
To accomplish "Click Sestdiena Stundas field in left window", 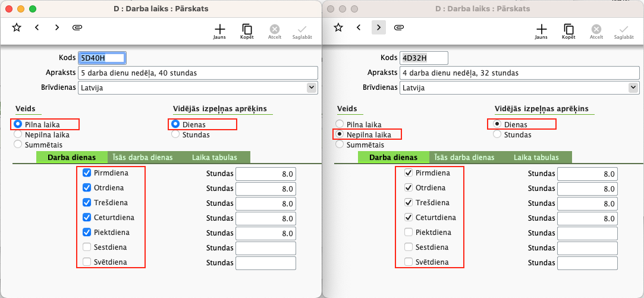I will pos(266,248).
